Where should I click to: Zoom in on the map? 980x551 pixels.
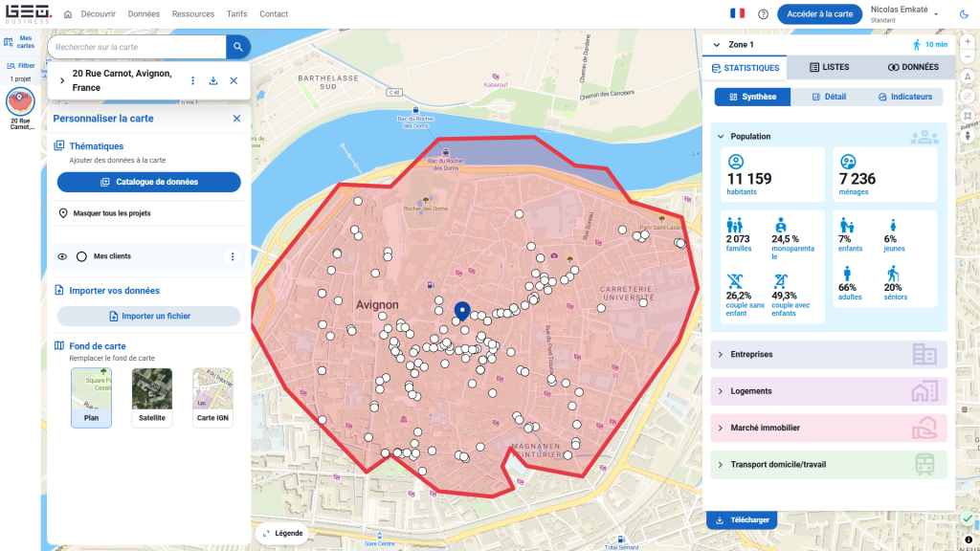[x=968, y=43]
